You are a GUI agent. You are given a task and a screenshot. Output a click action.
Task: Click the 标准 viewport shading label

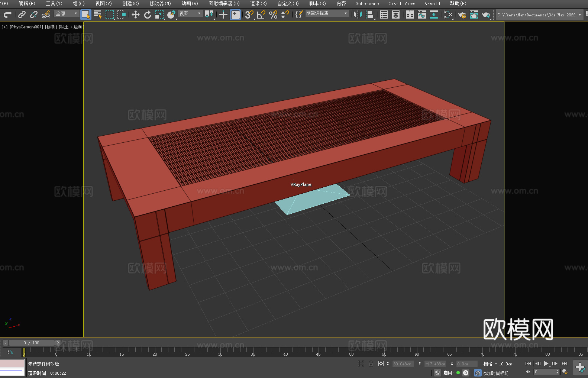click(x=51, y=27)
